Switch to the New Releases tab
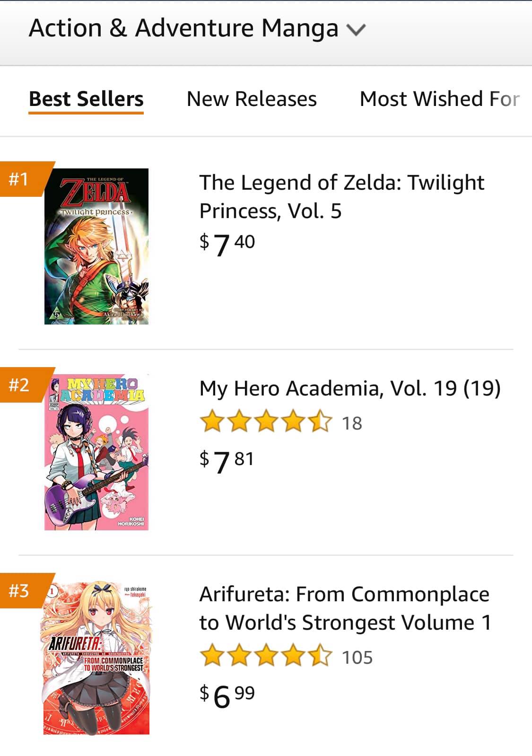Viewport: 532px width, 756px height. pyautogui.click(x=252, y=99)
